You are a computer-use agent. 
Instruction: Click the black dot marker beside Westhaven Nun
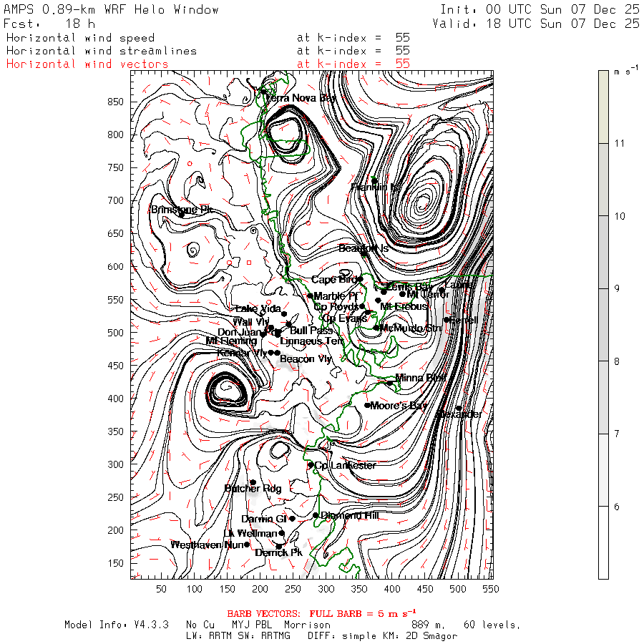pos(247,545)
